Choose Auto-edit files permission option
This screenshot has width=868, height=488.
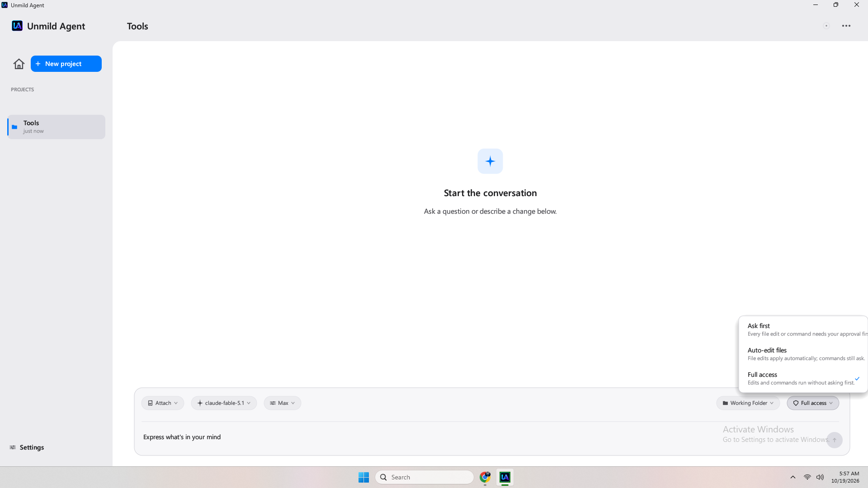(x=803, y=354)
